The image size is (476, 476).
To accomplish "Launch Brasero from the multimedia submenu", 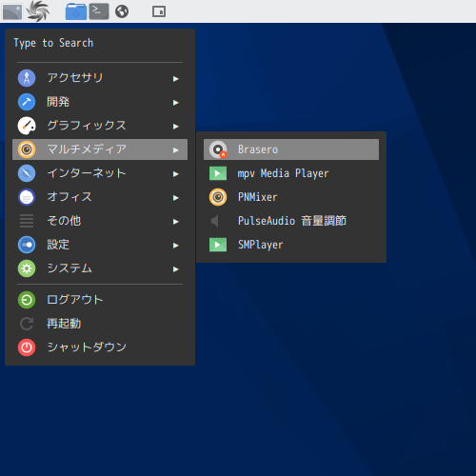I will point(291,149).
